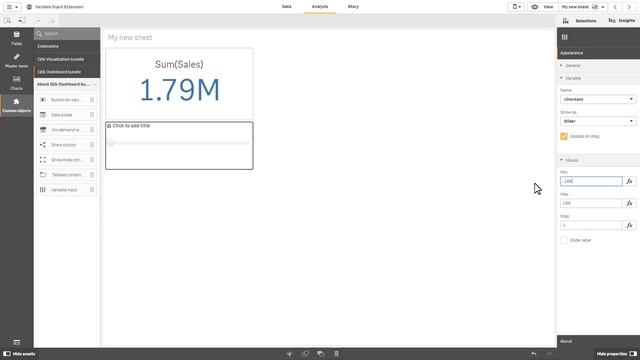Select the Extensions category
Viewport: 640px width, 360px height.
(67, 46)
